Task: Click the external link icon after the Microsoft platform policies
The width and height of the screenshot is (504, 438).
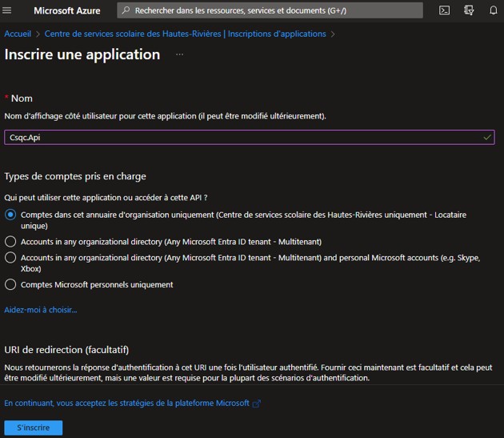Action: pos(257,404)
